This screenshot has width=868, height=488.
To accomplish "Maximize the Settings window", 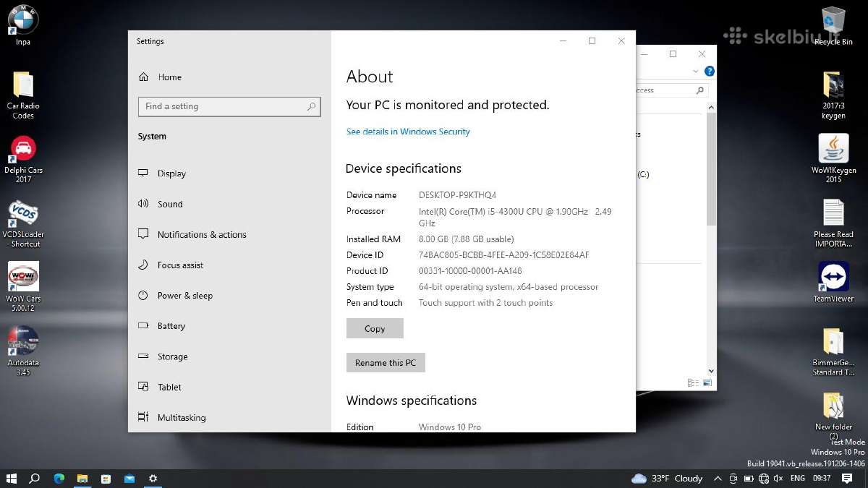I will pyautogui.click(x=592, y=41).
